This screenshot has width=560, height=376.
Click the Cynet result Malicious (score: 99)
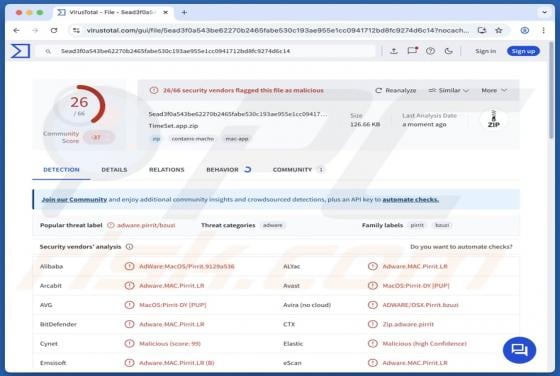pyautogui.click(x=170, y=344)
